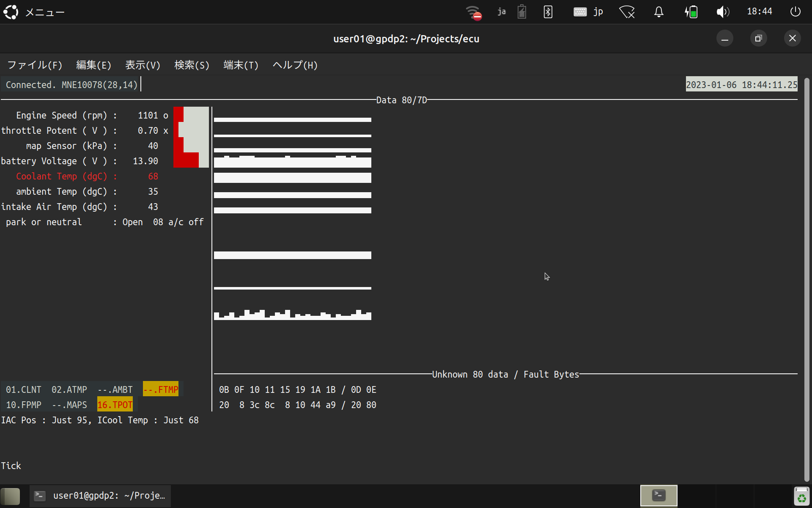Open the ファイル(F) menu
Screen dimensions: 812x508
click(x=35, y=65)
